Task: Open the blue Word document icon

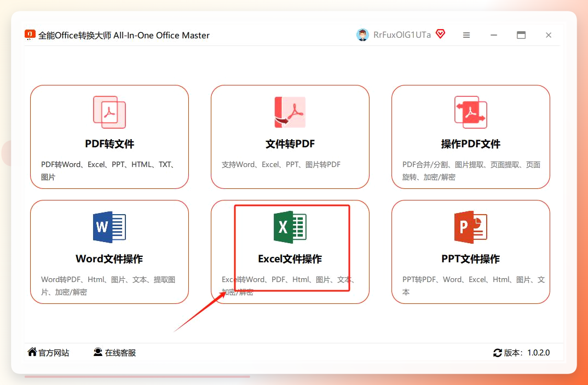Action: tap(109, 227)
